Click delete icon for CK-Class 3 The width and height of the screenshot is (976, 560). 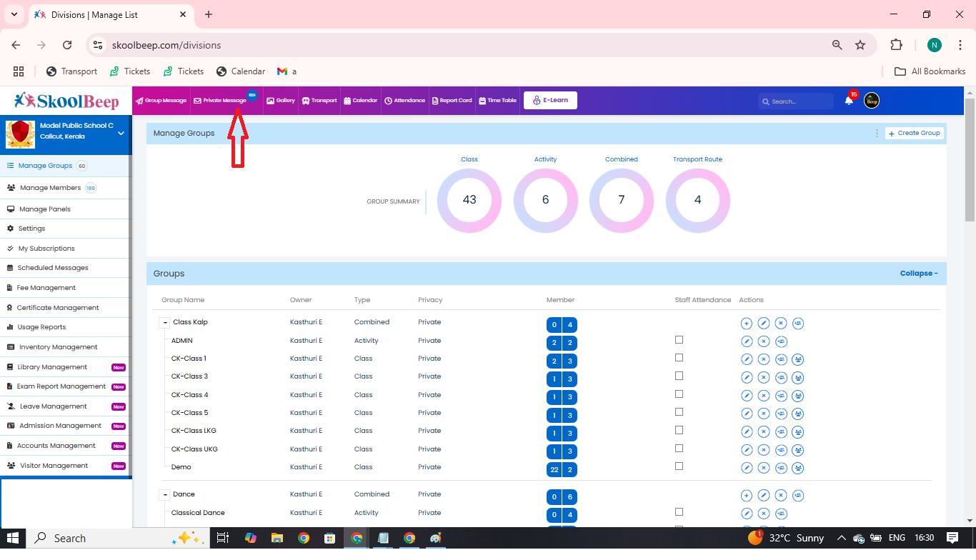[764, 377]
